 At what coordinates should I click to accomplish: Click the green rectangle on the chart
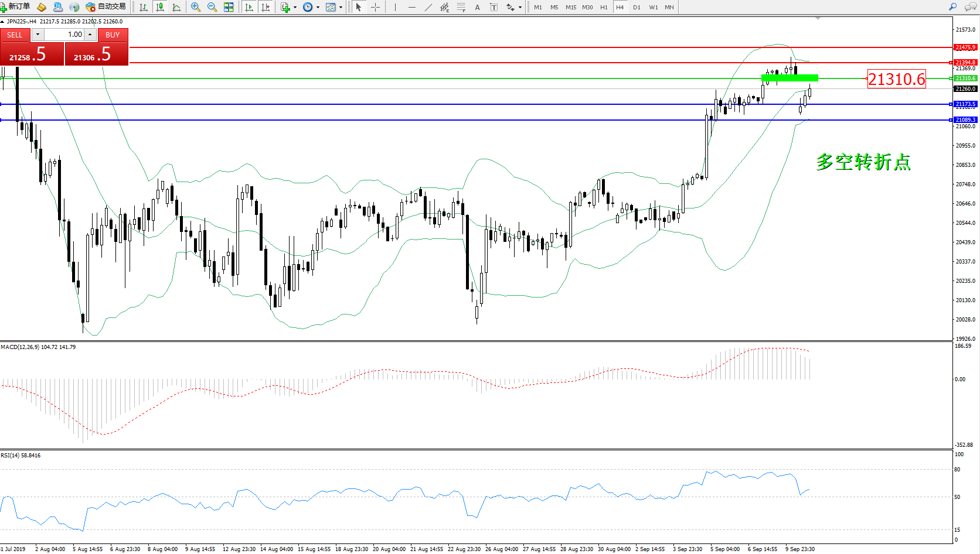click(790, 78)
